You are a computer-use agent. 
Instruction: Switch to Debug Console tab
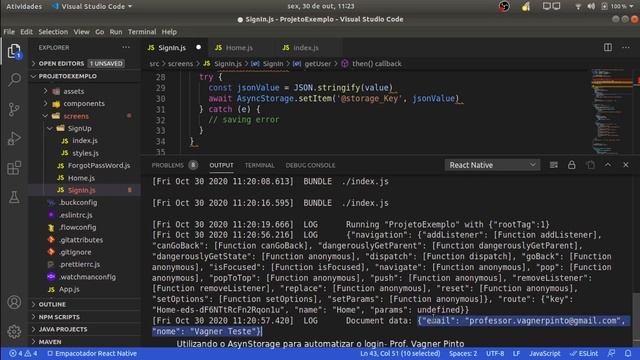point(310,165)
